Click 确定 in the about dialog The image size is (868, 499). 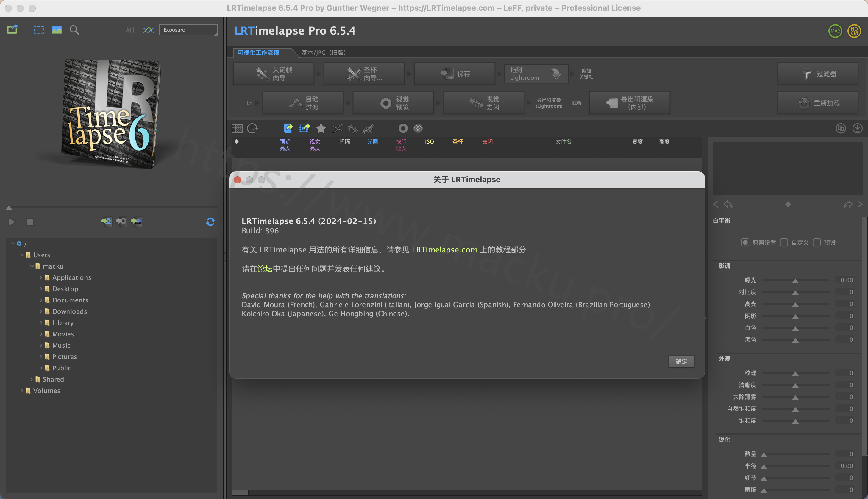(681, 361)
